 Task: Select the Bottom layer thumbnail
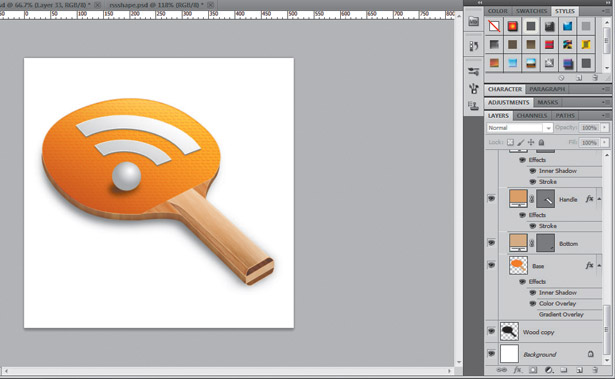click(x=518, y=242)
